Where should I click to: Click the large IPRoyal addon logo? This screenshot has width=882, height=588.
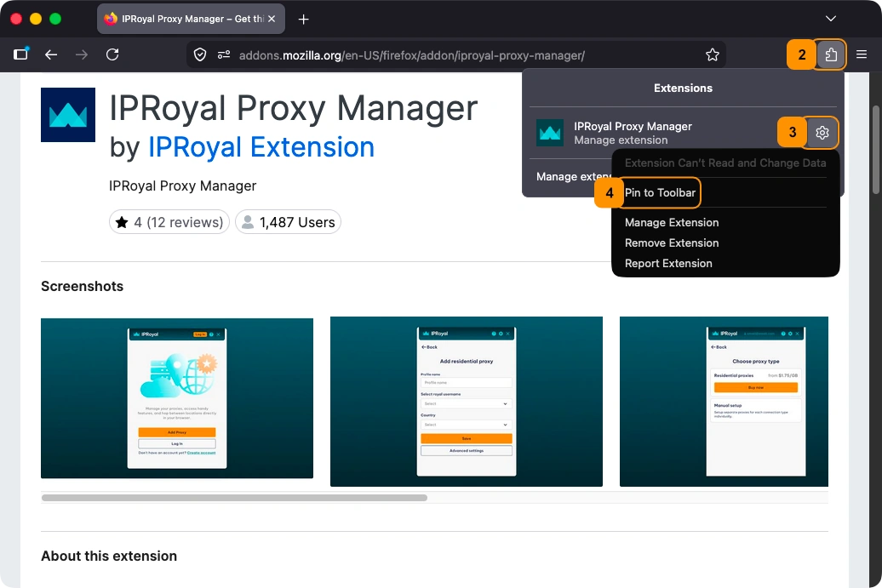(68, 115)
